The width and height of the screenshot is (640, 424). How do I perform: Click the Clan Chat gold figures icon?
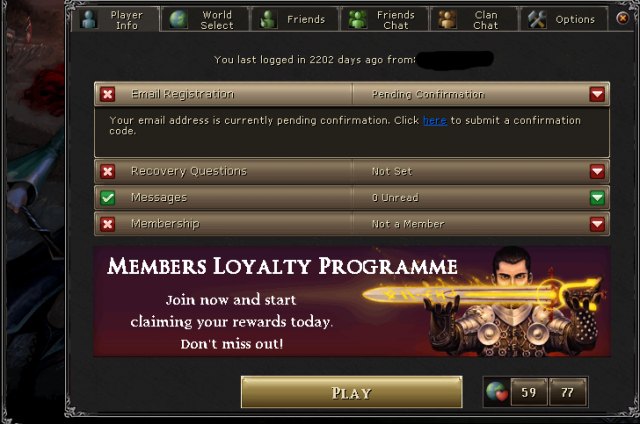tap(447, 19)
